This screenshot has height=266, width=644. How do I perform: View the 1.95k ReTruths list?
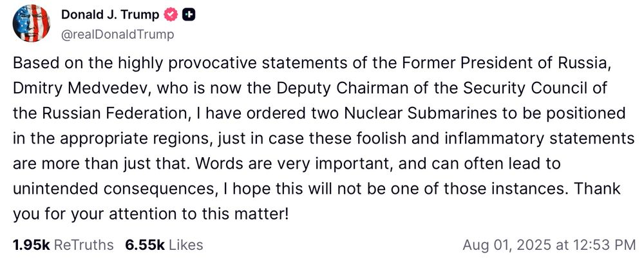tap(63, 245)
